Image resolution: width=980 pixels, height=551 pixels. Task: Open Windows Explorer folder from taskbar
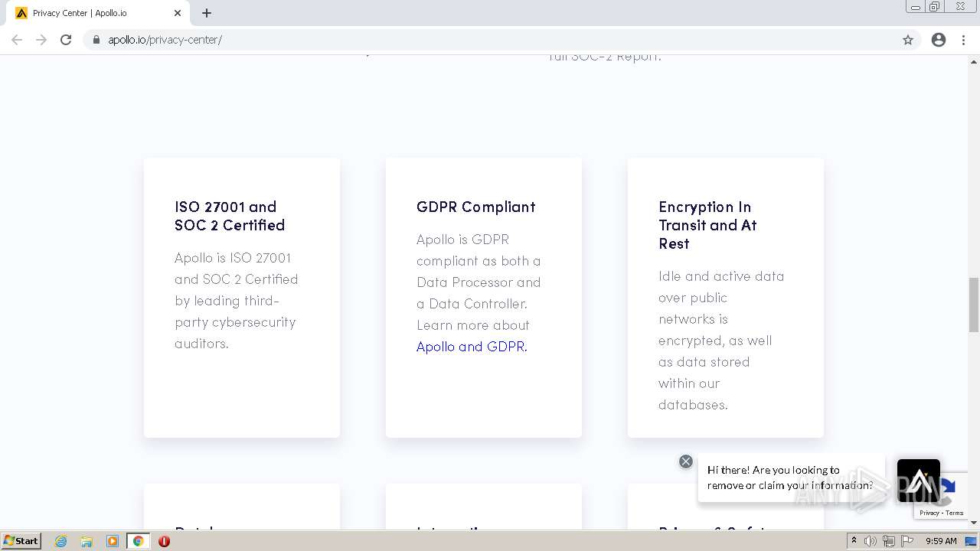click(87, 541)
